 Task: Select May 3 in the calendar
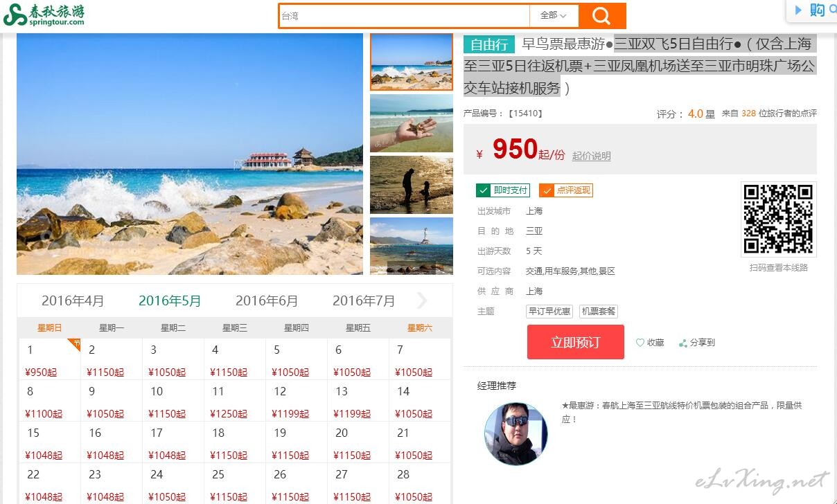pyautogui.click(x=173, y=359)
